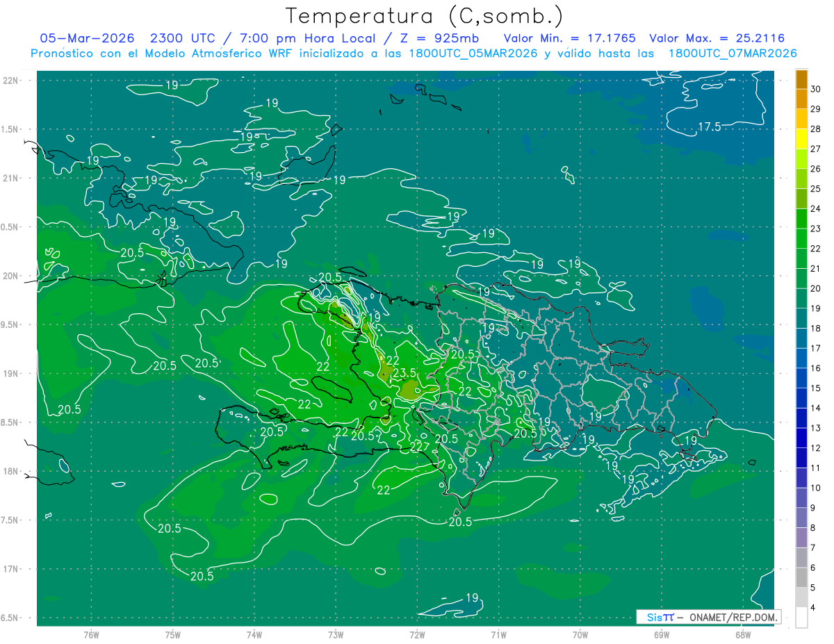Click the "27" value on the color scale
Viewport: 834px width, 644px height.
816,149
